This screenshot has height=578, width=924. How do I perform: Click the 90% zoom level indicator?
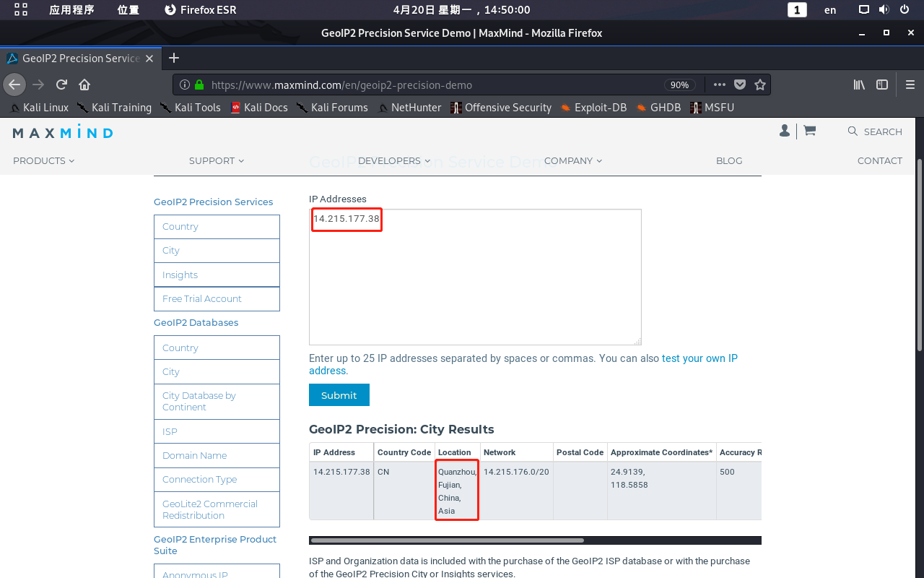(x=679, y=85)
